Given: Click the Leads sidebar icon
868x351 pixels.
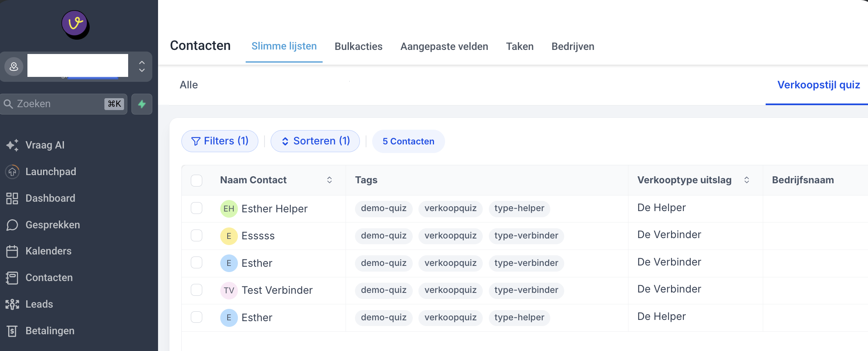Looking at the screenshot, I should 12,304.
